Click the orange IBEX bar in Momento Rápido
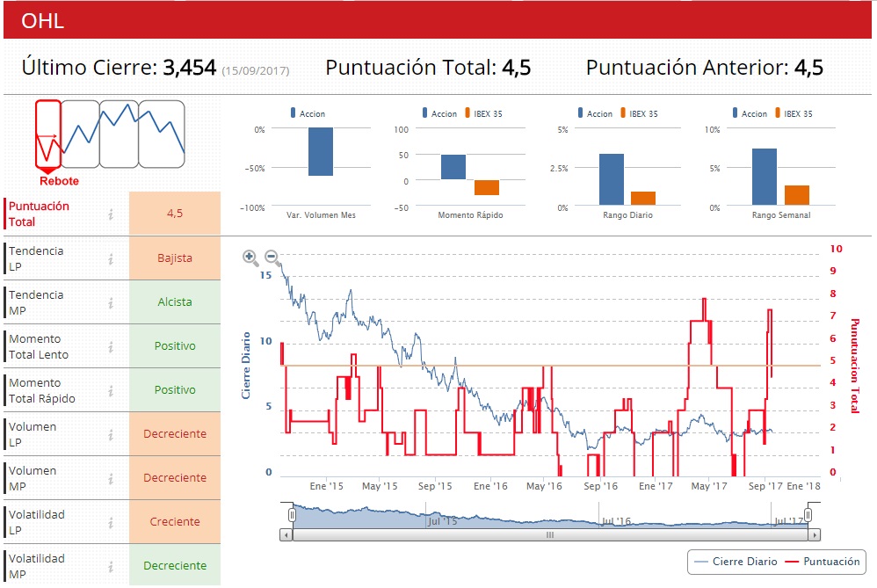The height and width of the screenshot is (588, 877). tap(487, 187)
